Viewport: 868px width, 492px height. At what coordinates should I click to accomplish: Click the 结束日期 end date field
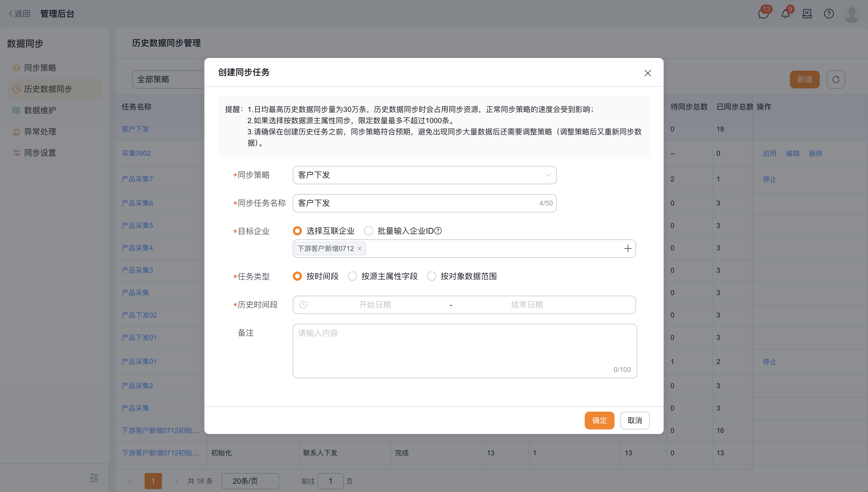tap(527, 305)
